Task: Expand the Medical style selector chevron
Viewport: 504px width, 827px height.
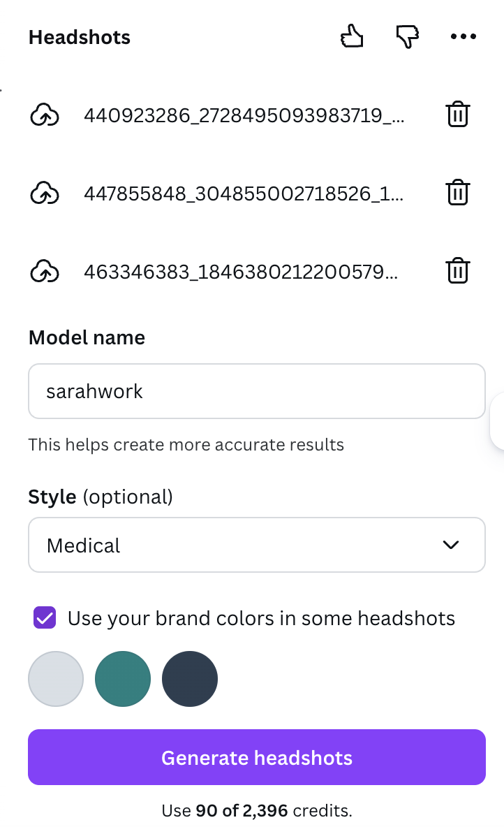Action: (452, 545)
